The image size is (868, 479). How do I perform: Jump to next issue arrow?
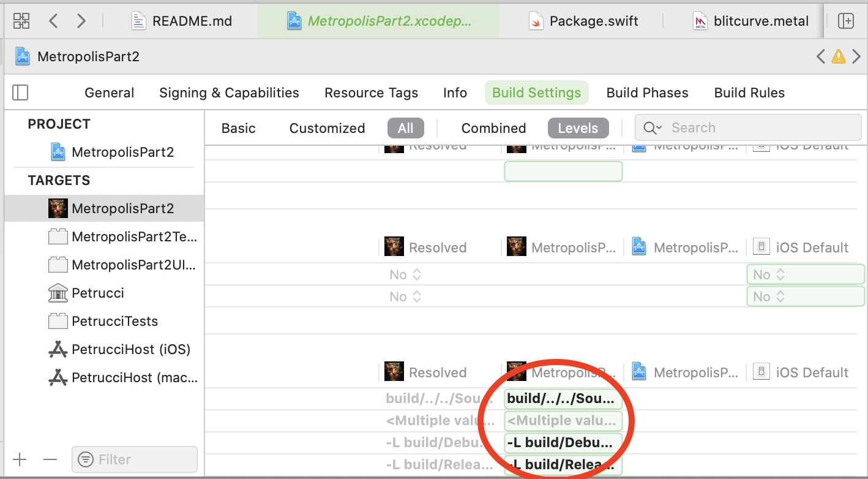(x=855, y=57)
